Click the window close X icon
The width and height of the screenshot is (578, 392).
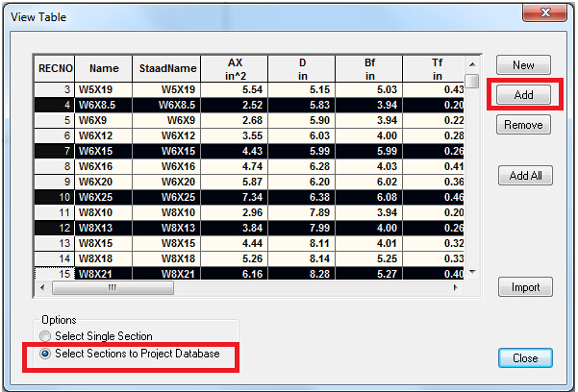point(546,13)
